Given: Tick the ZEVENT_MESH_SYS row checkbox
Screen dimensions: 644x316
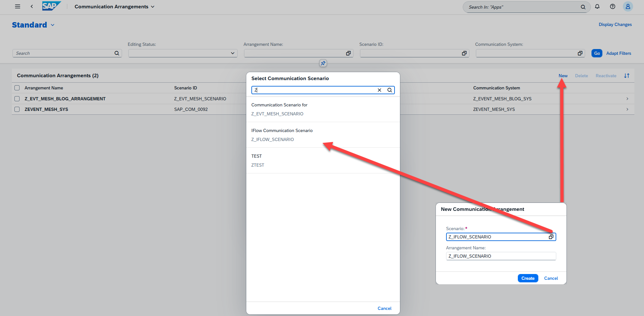Looking at the screenshot, I should coord(17,109).
